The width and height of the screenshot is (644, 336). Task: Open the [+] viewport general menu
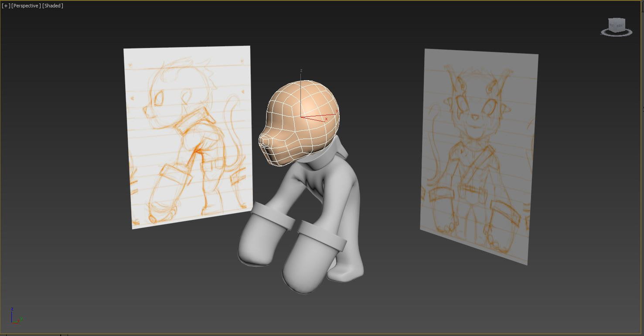(6, 6)
